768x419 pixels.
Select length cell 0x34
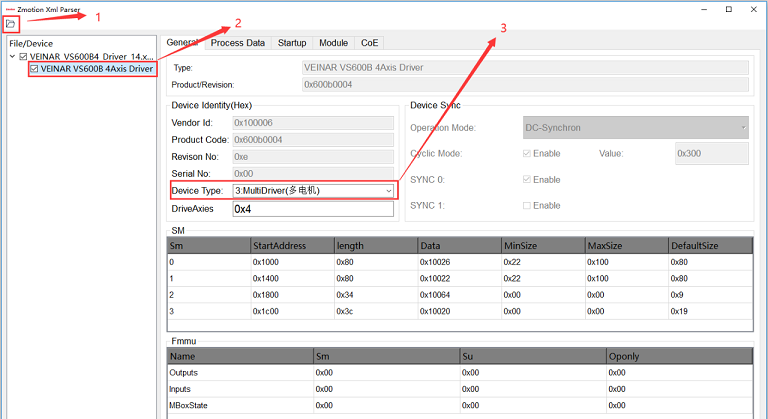pos(376,295)
